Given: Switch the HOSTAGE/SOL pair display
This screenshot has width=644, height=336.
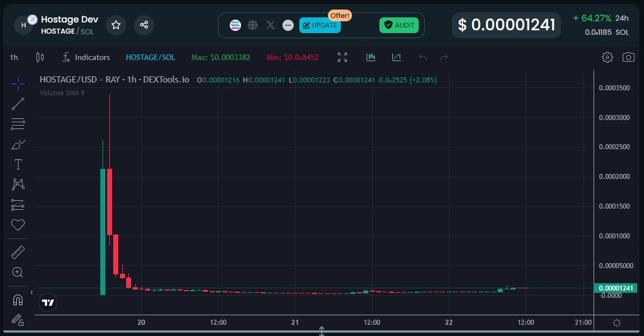Looking at the screenshot, I should (150, 58).
